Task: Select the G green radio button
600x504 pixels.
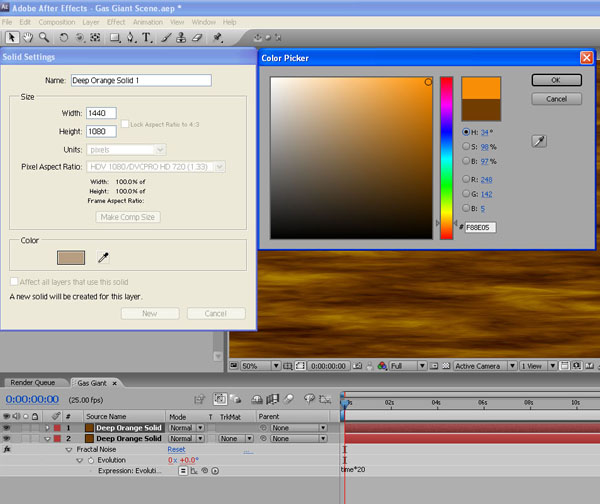Action: [466, 195]
